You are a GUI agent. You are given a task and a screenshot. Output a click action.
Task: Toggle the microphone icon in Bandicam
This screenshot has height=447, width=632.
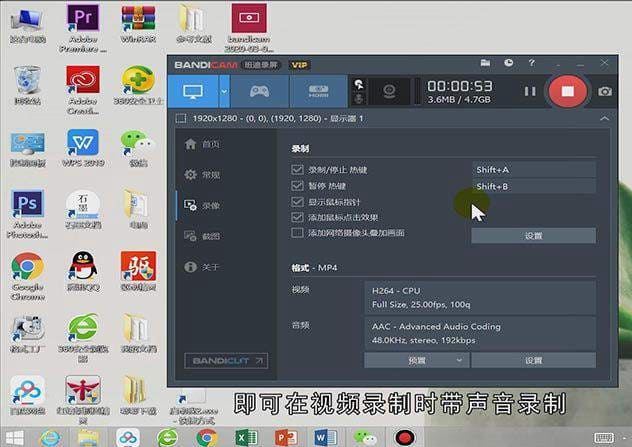coord(358,98)
